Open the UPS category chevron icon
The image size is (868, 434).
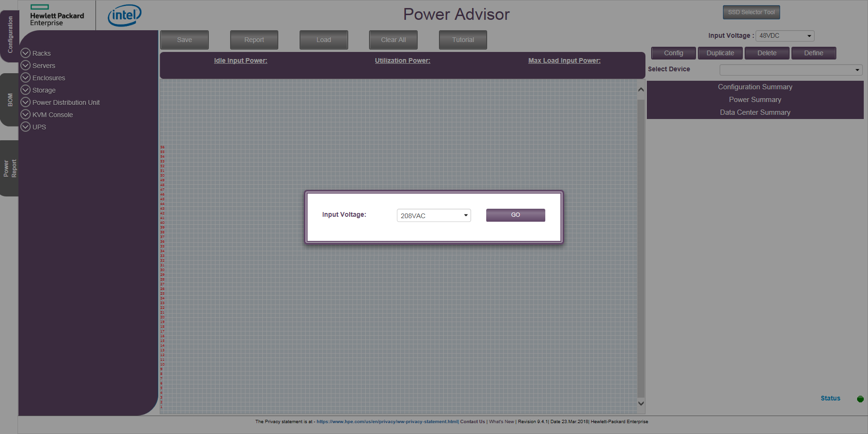pos(26,127)
